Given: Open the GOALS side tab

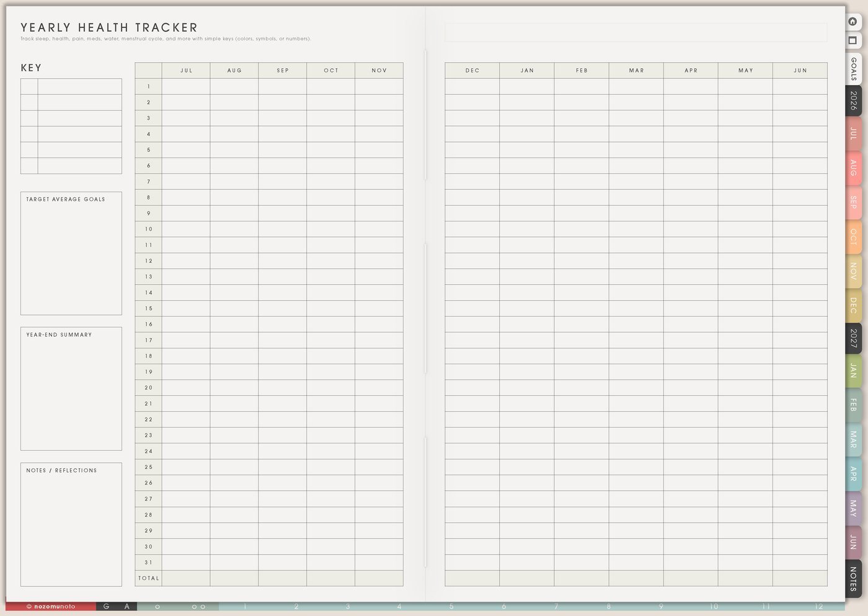Looking at the screenshot, I should [853, 69].
